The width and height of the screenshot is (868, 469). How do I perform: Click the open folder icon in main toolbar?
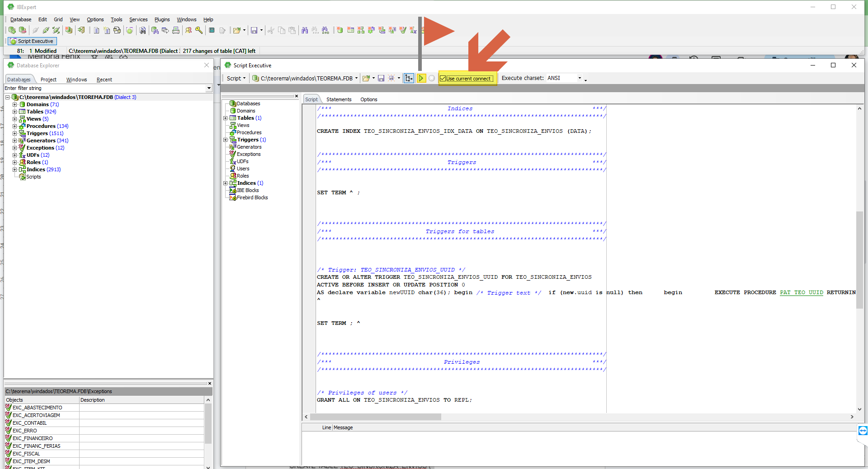point(236,30)
